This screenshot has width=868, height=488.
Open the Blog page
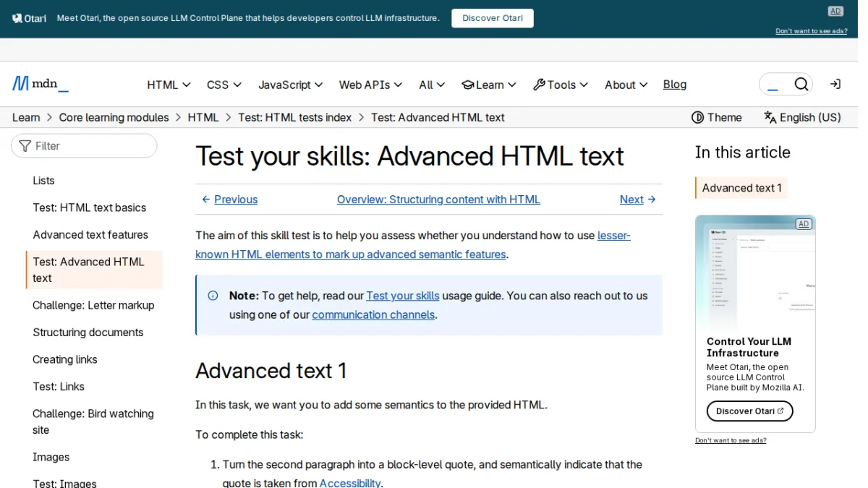[x=675, y=85]
